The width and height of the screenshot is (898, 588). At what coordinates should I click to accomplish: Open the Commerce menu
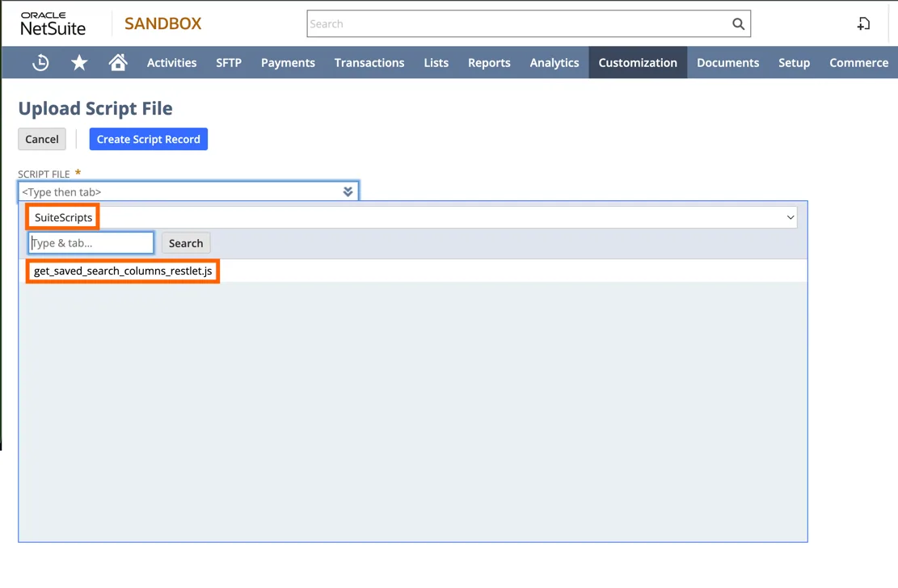[x=859, y=62]
